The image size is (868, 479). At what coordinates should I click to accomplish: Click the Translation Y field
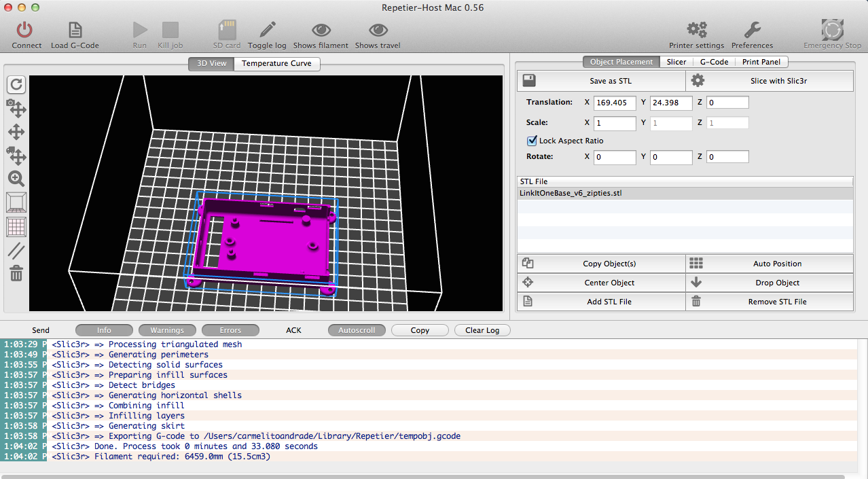click(x=671, y=103)
